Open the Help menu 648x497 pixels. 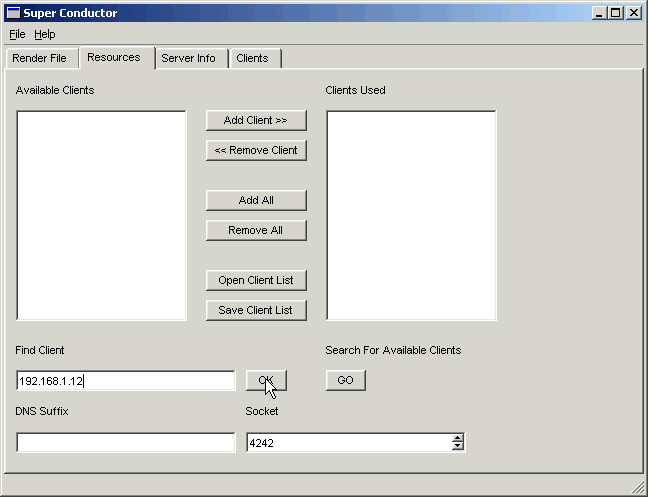tap(45, 34)
